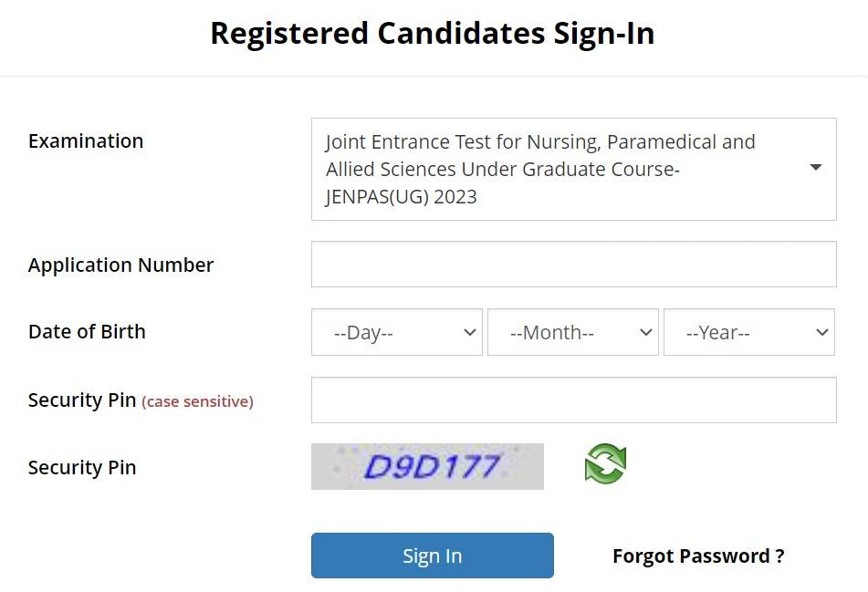The image size is (868, 592).
Task: Open the Forgot Password link
Action: coord(698,556)
